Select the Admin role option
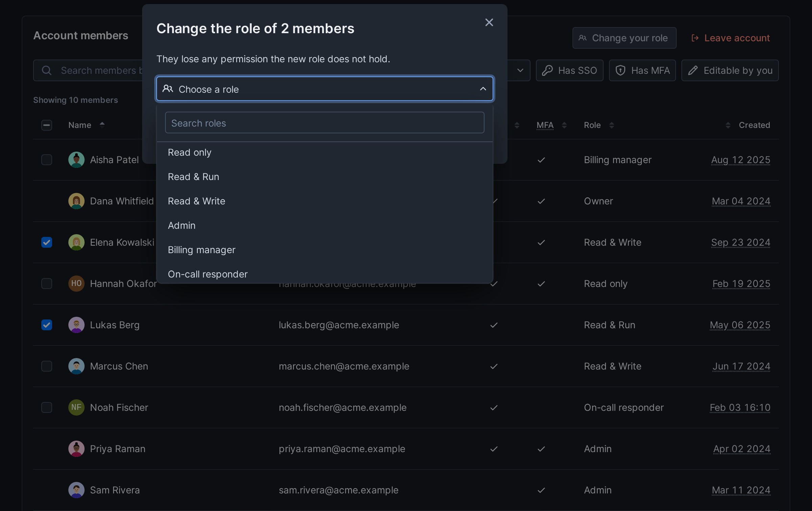Screen dimensions: 812x511 point(324,225)
